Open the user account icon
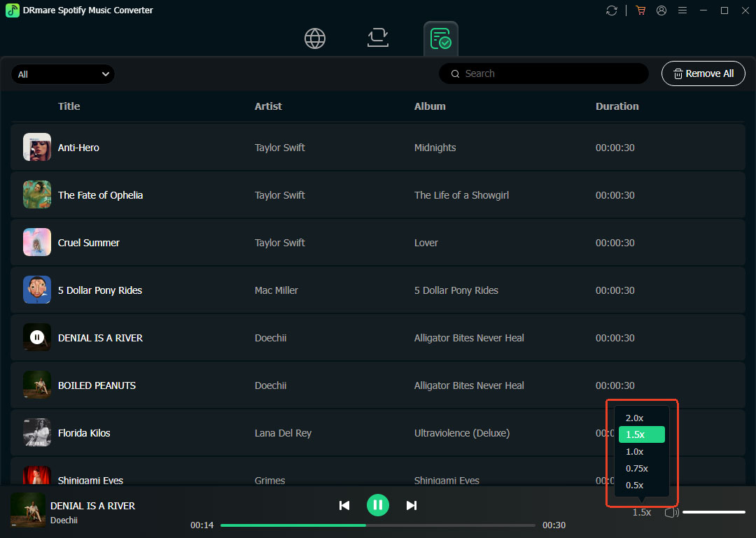The width and height of the screenshot is (756, 538). click(661, 10)
